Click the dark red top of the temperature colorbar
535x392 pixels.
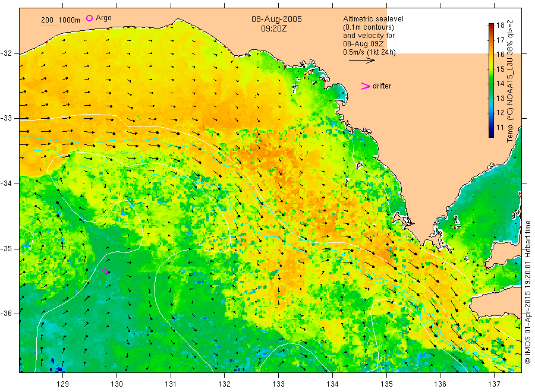492,26
